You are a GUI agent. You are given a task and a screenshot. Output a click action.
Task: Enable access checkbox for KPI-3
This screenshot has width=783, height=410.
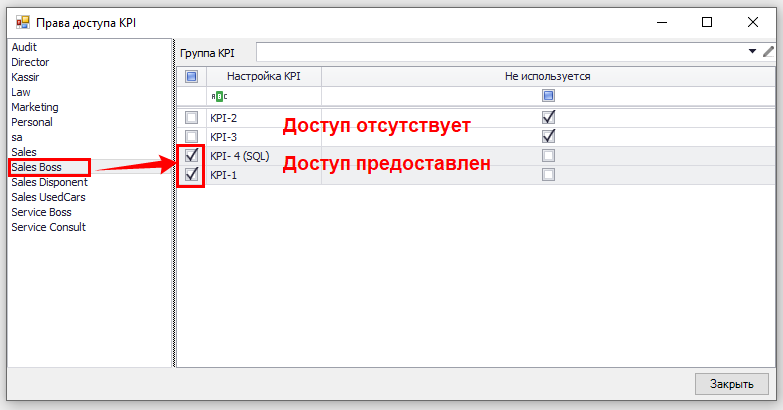click(191, 136)
